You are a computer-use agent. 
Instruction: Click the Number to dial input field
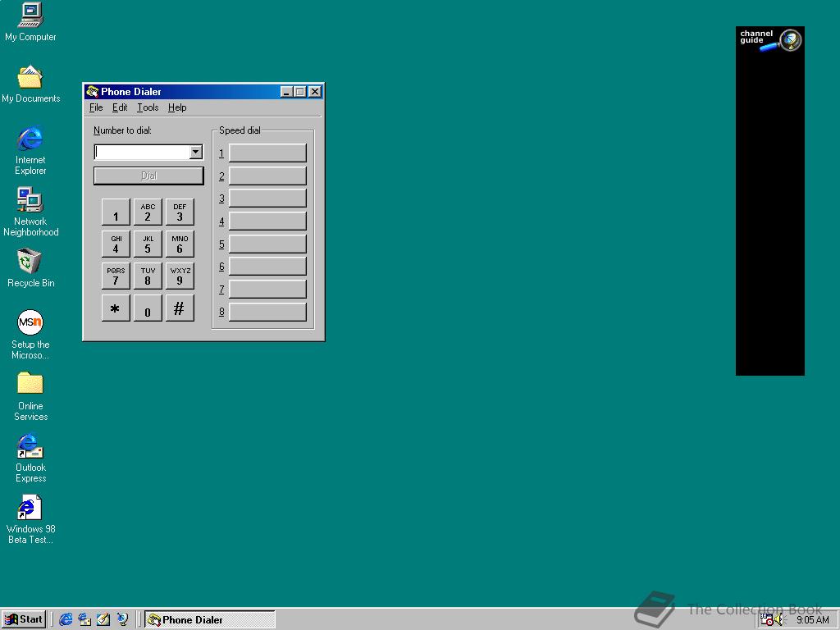(x=142, y=152)
